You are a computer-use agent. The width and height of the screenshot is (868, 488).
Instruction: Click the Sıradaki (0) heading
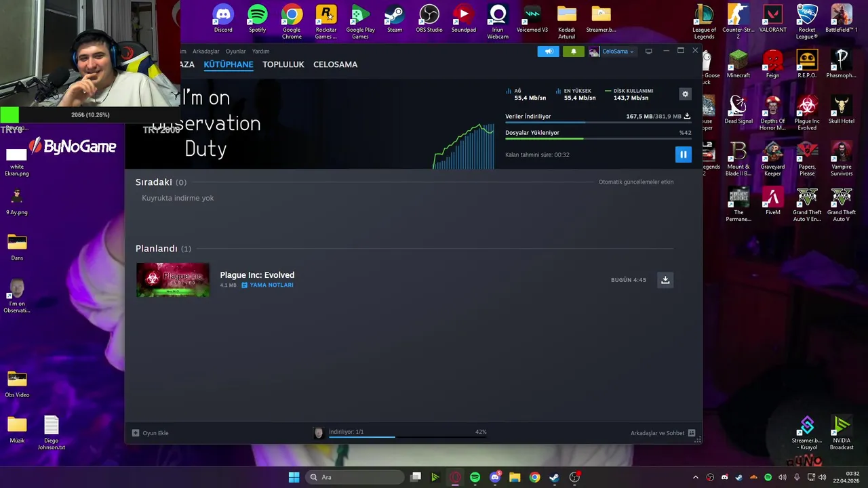pos(161,182)
